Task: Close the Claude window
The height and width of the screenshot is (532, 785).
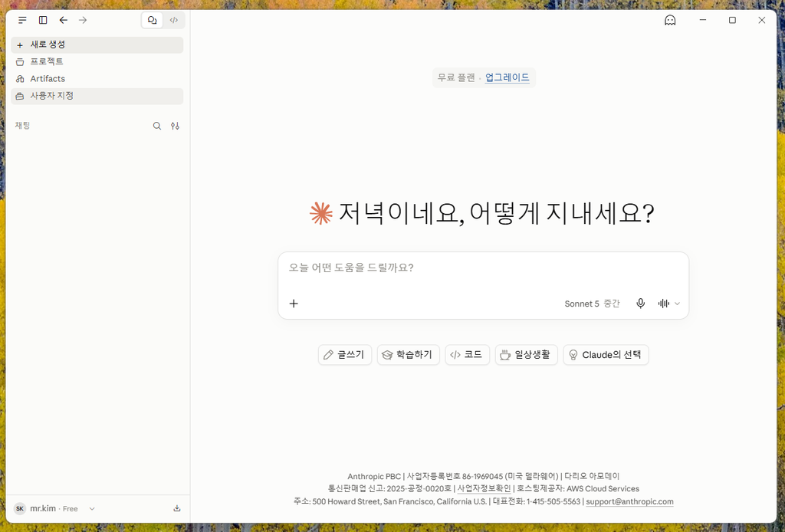Action: 761,20
